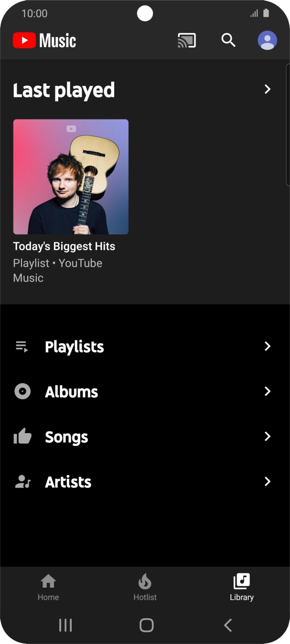This screenshot has height=644, width=290.
Task: Open the Playlists list via its chevron
Action: pos(267,346)
